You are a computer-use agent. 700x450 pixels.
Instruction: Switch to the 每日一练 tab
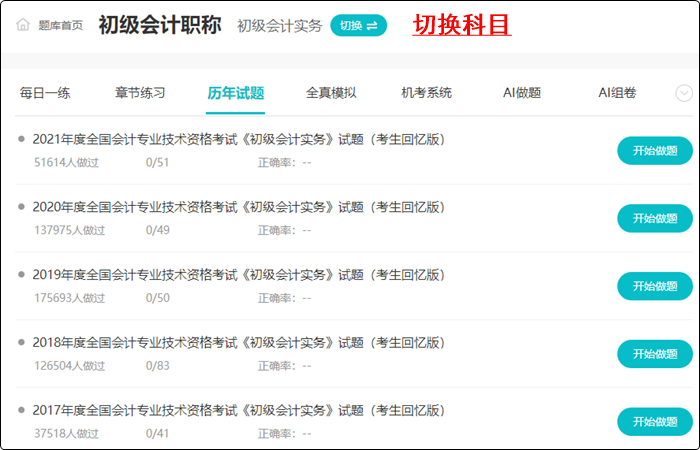[45, 93]
